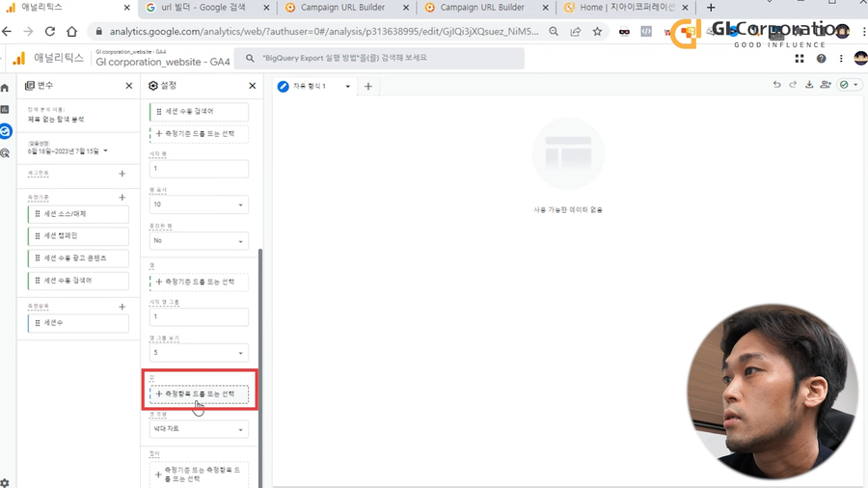Click the 시작 열 그룹 input field

[x=199, y=316]
